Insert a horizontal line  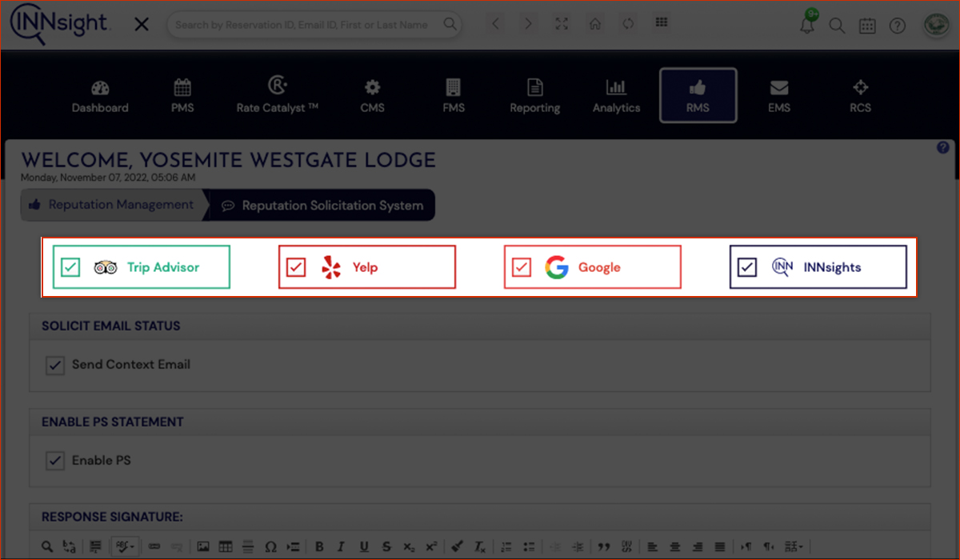(248, 547)
